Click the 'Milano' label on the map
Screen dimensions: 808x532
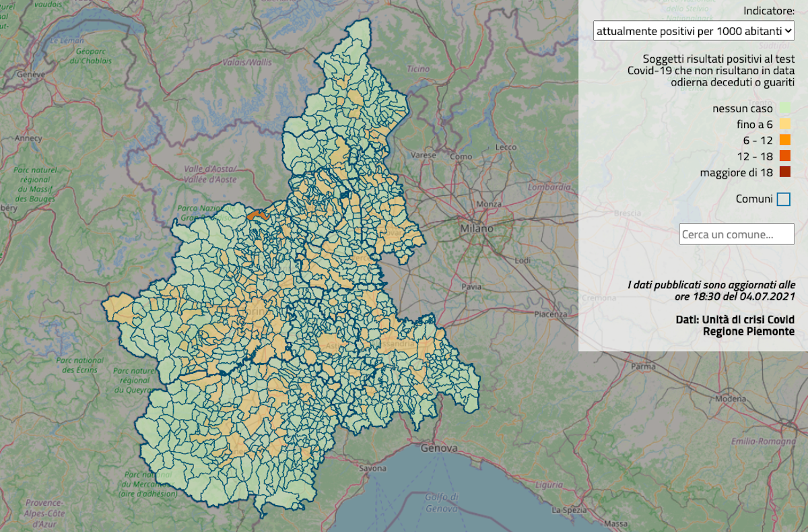(x=477, y=229)
